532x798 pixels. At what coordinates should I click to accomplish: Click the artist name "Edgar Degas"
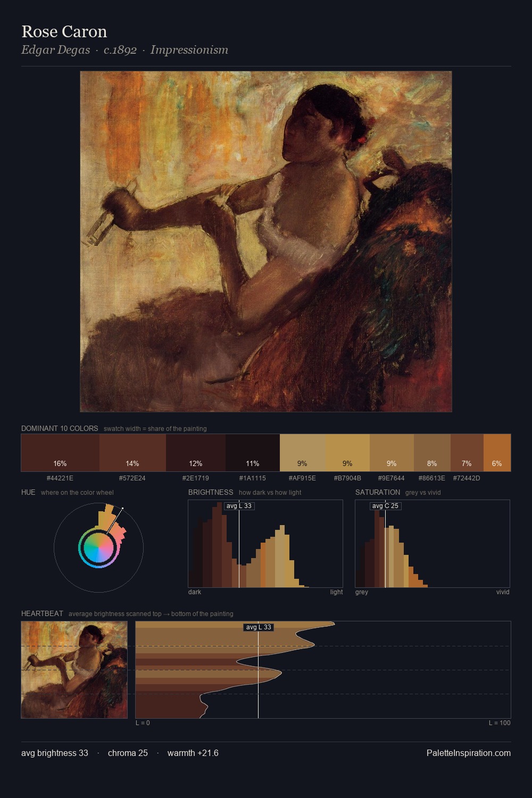[x=55, y=50]
